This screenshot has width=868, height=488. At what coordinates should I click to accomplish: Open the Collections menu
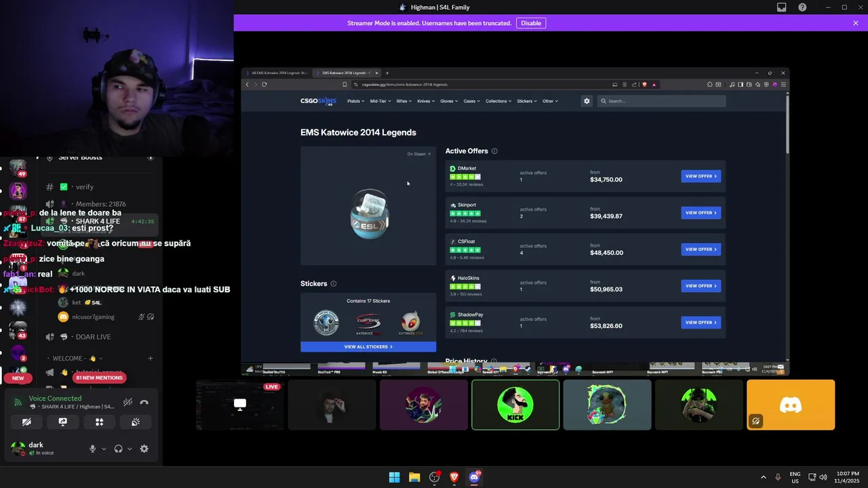(x=498, y=101)
